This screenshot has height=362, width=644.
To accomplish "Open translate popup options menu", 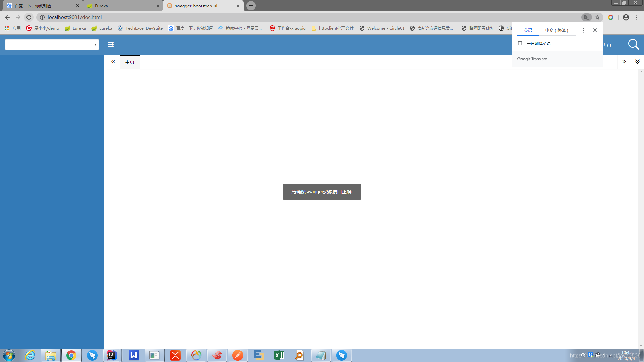I will (x=584, y=30).
